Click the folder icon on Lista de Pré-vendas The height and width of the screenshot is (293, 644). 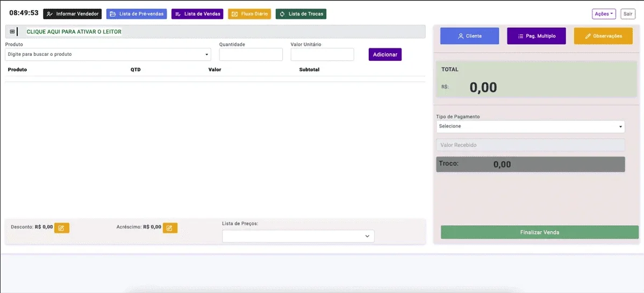(x=112, y=14)
